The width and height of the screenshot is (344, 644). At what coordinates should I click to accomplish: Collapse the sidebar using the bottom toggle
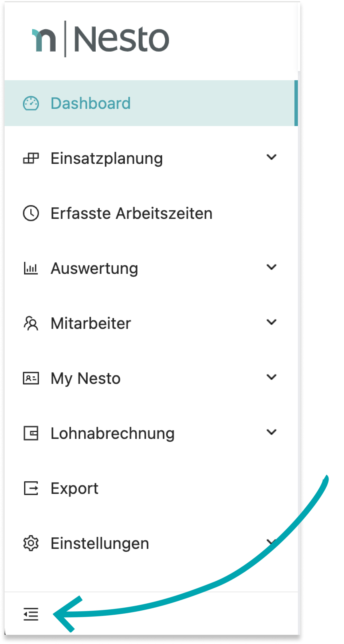point(31,614)
